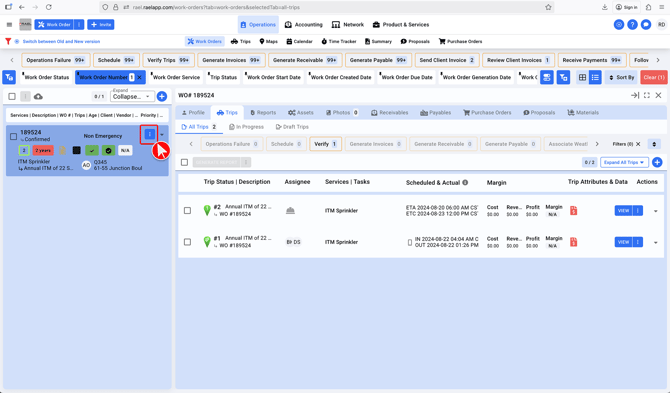Select the Operations Failure 99+ queue
Image resolution: width=670 pixels, height=393 pixels.
pos(56,60)
